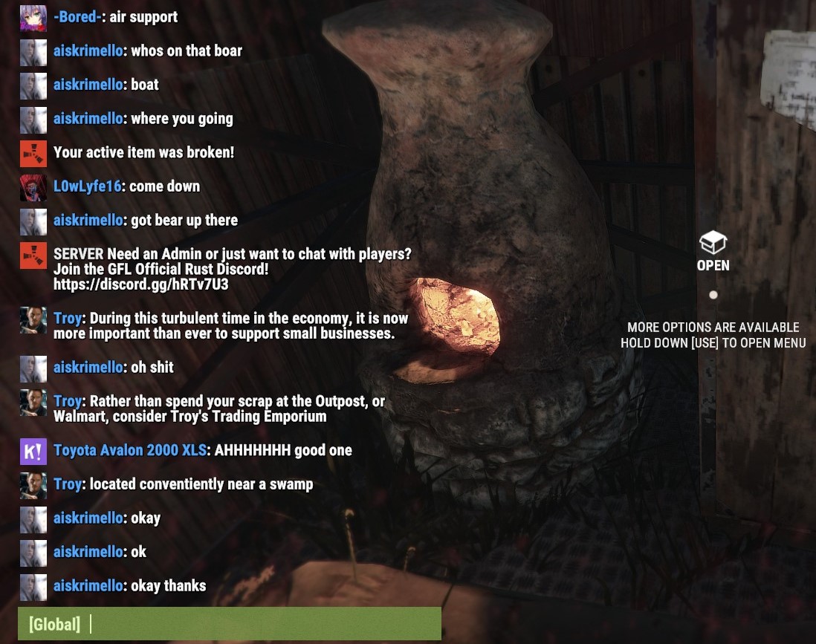Click the open box icon above OPEN
The image size is (816, 644).
pyautogui.click(x=713, y=242)
